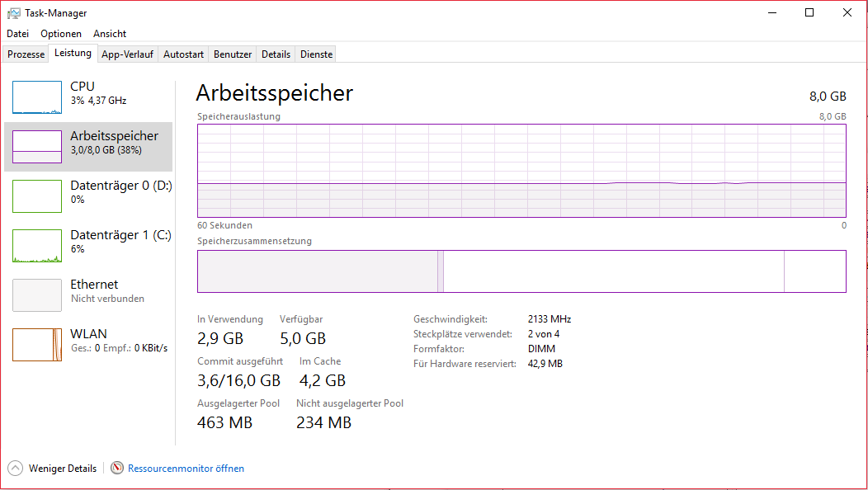Viewport: 868px width, 490px height.
Task: Select the Ethernet graph thumbnail
Action: point(37,295)
